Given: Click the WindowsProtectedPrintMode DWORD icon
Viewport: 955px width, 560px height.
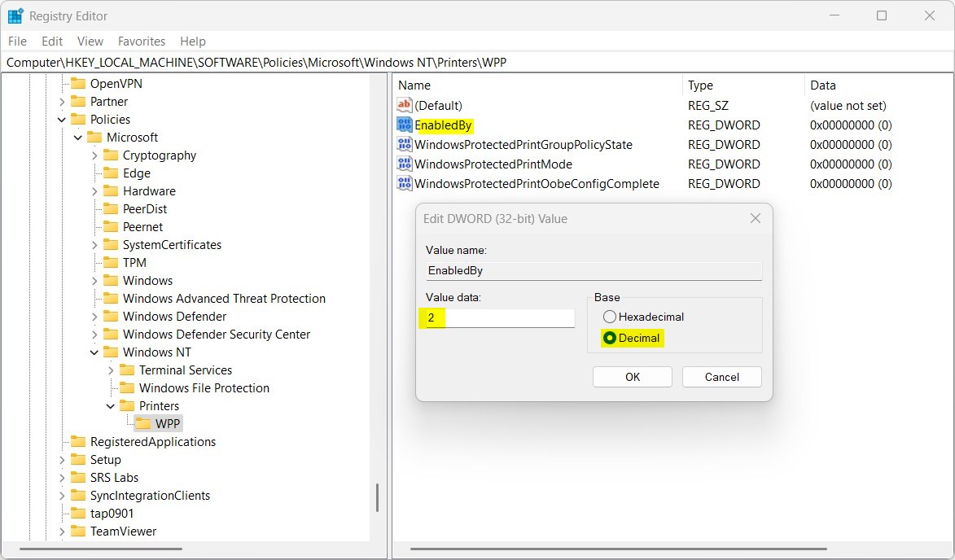Looking at the screenshot, I should [403, 164].
